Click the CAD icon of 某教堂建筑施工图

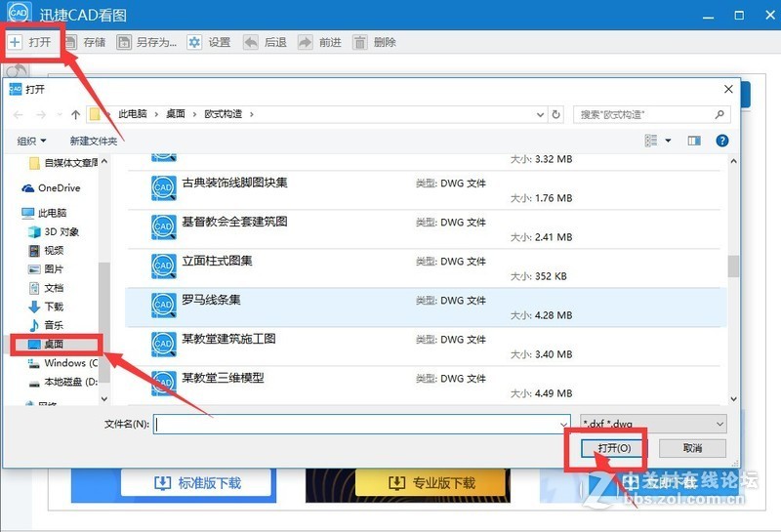[x=163, y=345]
